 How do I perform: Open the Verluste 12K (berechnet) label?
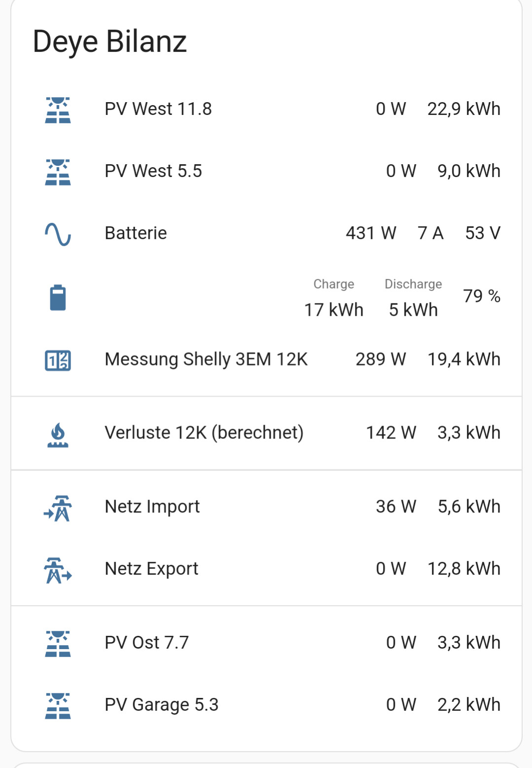[x=204, y=433]
